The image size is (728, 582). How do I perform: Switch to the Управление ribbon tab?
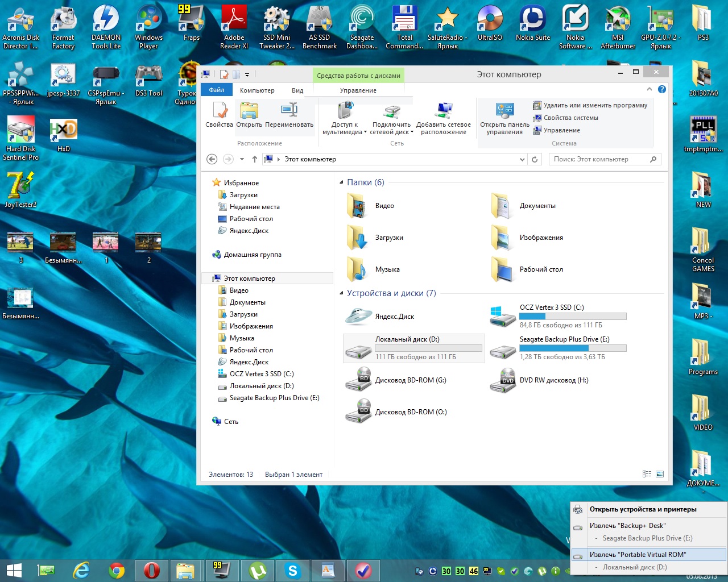[358, 90]
